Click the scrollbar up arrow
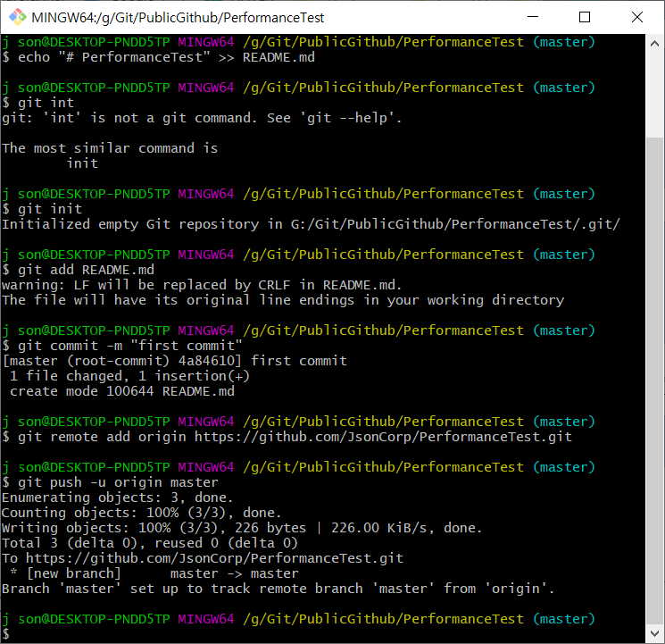 (x=654, y=43)
